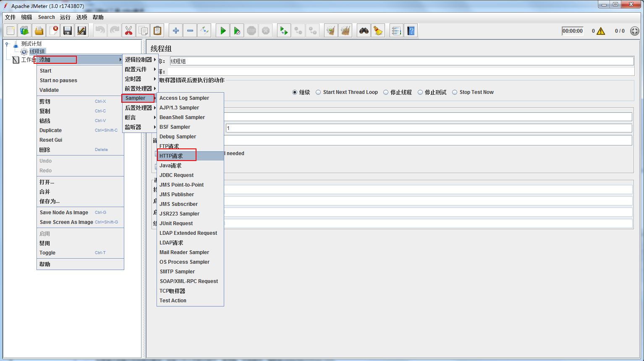Screen dimensions: 644x361
Task: Choose BeanShell Sampler entry
Action: [x=190, y=117]
